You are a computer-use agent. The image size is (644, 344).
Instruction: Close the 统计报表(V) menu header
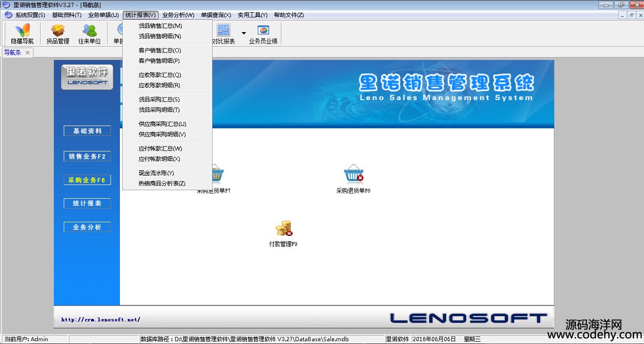point(140,15)
